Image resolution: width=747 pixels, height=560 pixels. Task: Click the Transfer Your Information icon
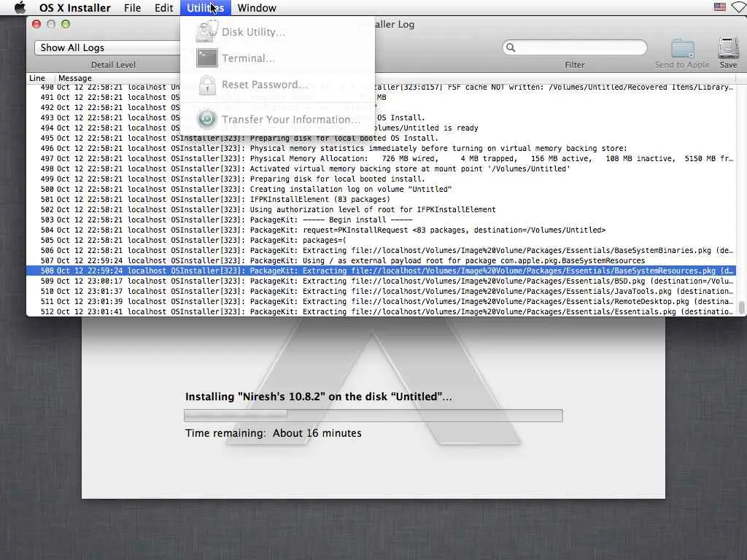click(x=206, y=119)
